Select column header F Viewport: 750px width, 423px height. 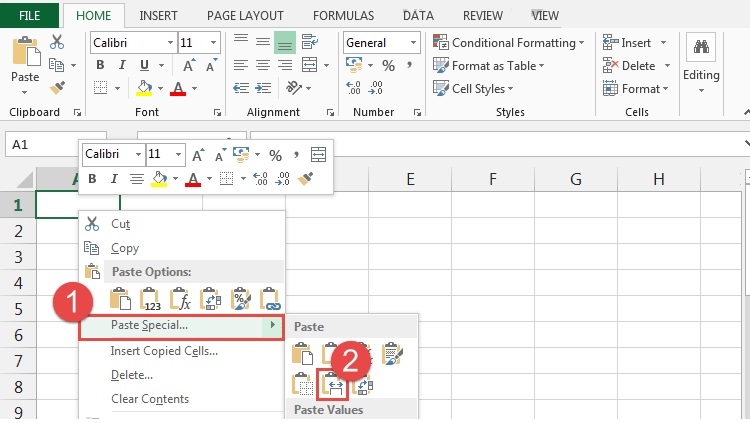pyautogui.click(x=493, y=179)
